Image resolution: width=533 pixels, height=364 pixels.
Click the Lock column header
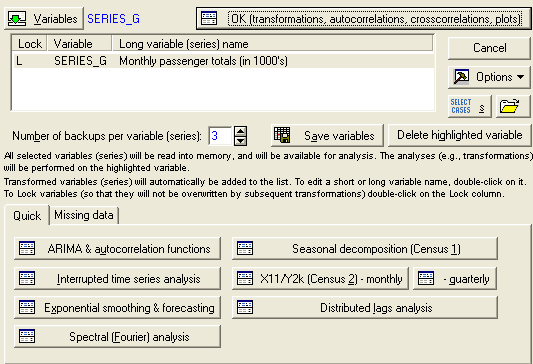[x=30, y=44]
